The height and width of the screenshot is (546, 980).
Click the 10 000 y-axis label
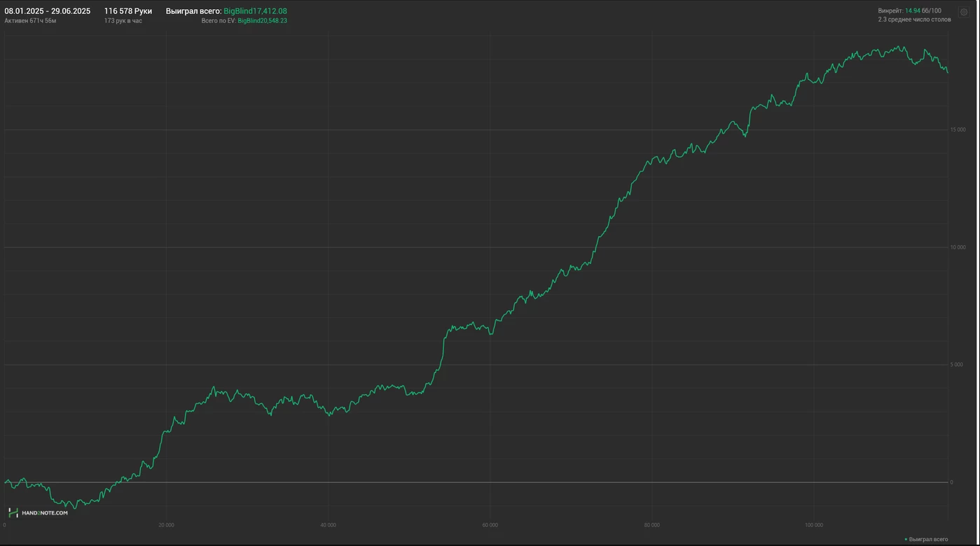click(x=957, y=247)
